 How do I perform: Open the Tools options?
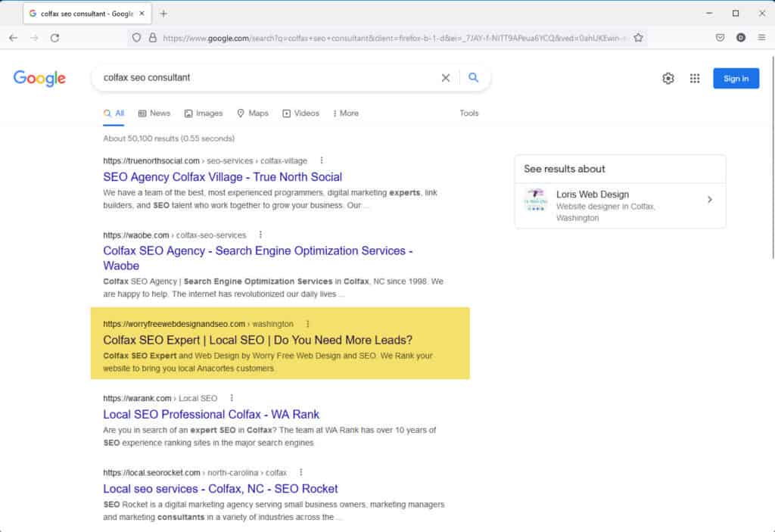[469, 114]
